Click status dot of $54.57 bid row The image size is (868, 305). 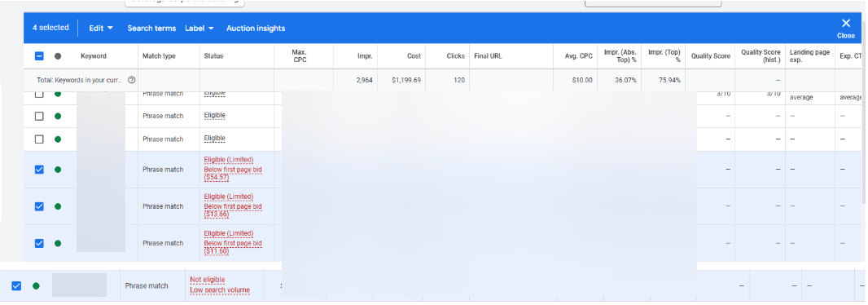[x=58, y=170]
